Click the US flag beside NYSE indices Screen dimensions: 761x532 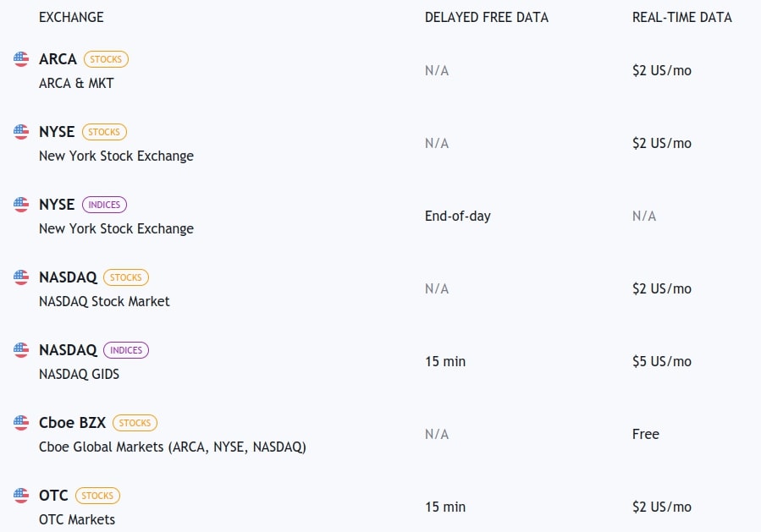tap(21, 205)
